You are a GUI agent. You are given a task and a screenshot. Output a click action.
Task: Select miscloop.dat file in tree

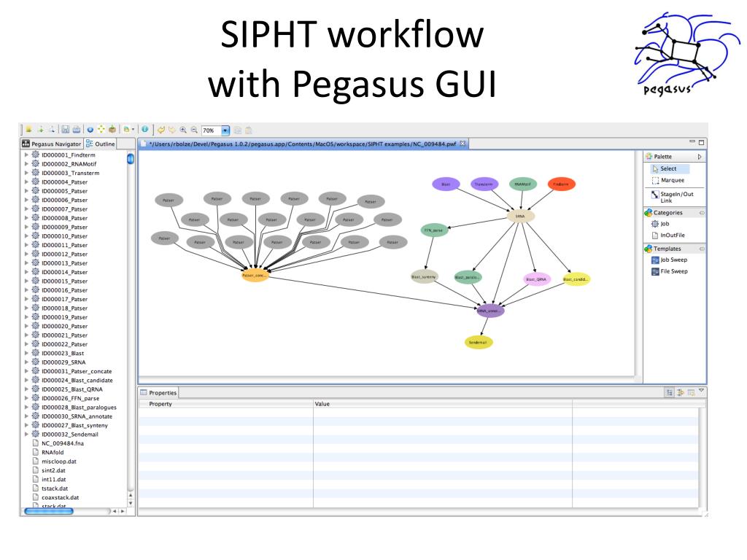click(x=58, y=462)
